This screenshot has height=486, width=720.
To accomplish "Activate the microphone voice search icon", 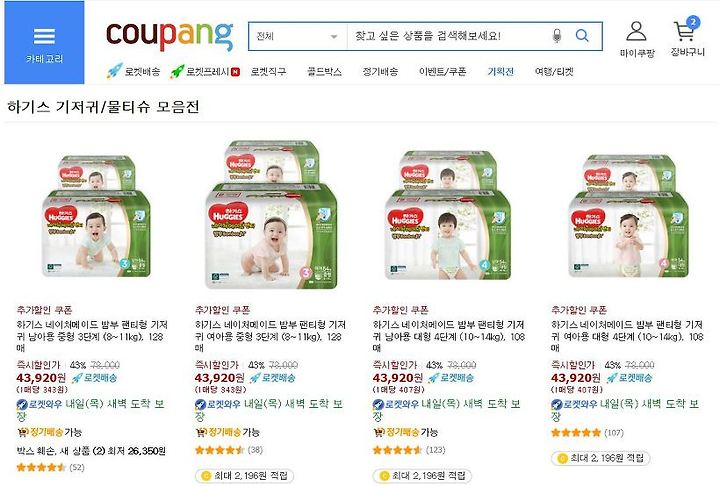I will [x=557, y=36].
